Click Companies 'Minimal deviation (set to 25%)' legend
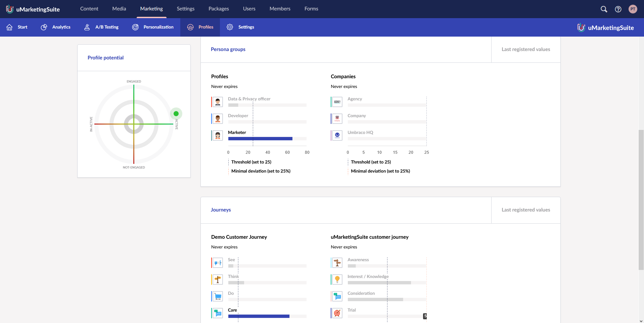The height and width of the screenshot is (323, 644). click(x=380, y=171)
